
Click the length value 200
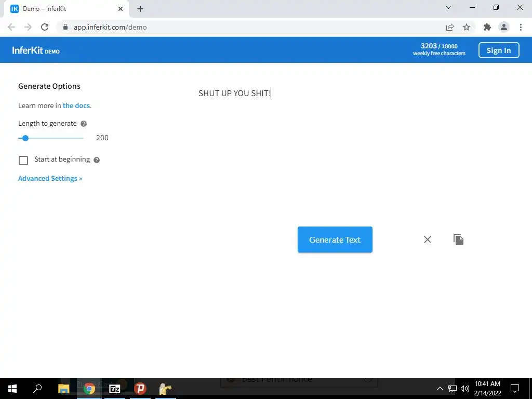102,138
